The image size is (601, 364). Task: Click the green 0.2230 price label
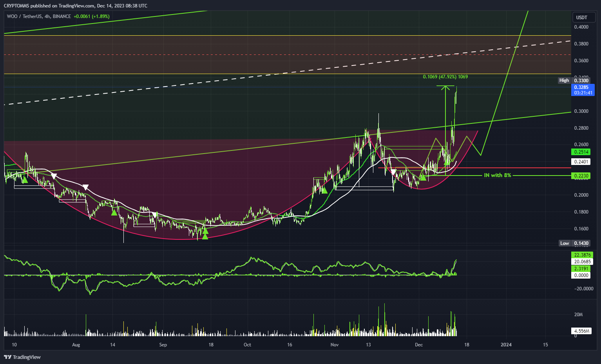[581, 176]
